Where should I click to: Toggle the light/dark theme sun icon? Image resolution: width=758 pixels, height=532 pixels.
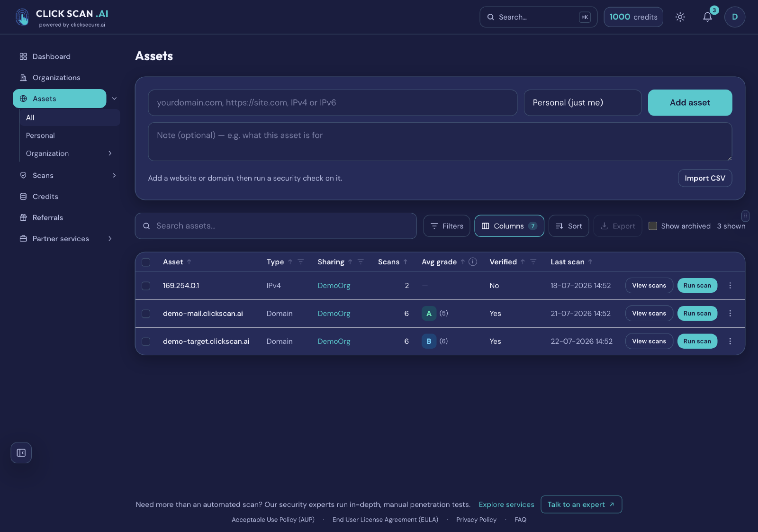[680, 17]
